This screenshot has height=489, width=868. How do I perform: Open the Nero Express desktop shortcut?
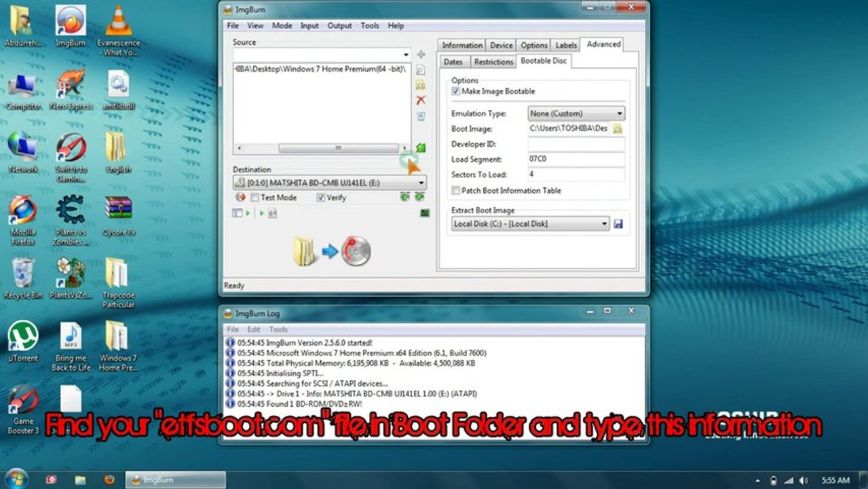coord(71,90)
